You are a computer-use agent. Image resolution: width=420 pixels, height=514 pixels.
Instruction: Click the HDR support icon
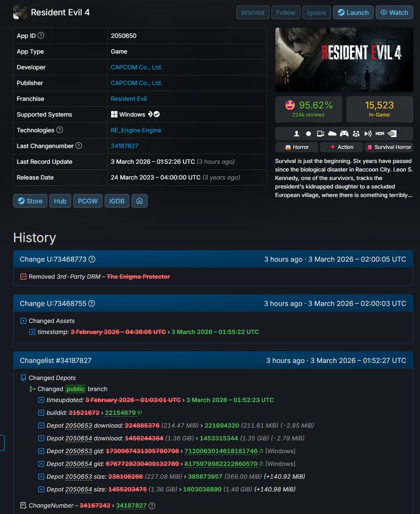click(379, 133)
